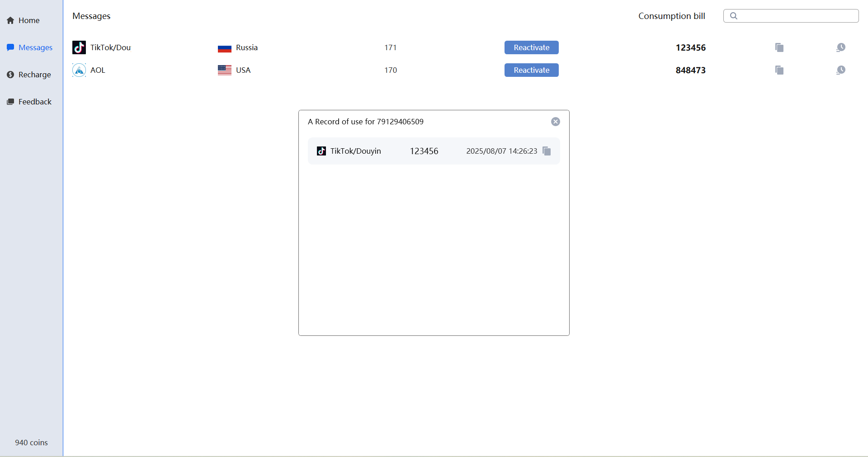Reactivate the Russia TikTok number
The image size is (868, 457).
[531, 47]
